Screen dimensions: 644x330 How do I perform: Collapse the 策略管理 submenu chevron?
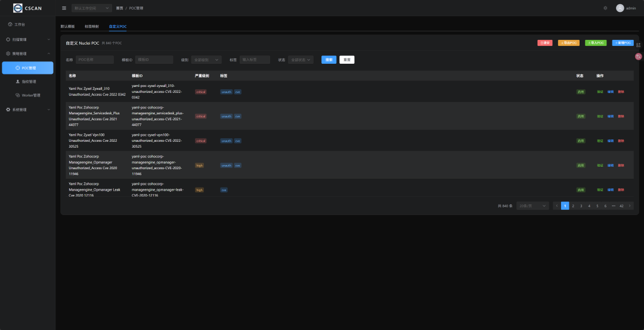49,54
